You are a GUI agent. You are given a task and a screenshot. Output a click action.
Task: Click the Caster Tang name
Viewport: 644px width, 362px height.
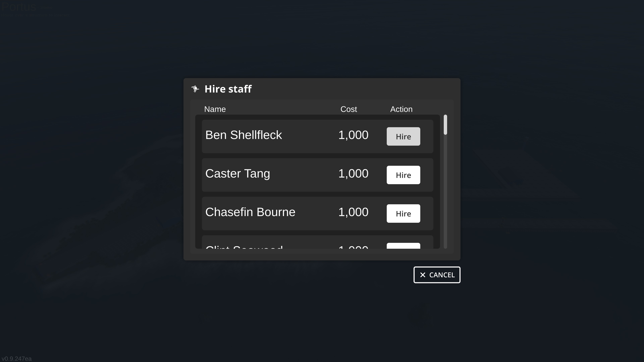pos(237,174)
